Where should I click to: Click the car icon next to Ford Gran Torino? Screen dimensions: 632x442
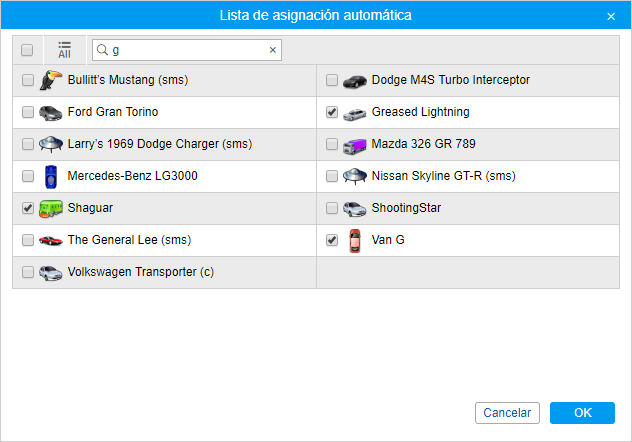pos(51,112)
